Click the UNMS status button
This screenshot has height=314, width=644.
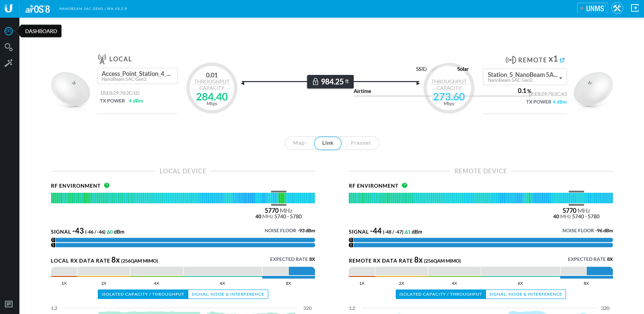point(593,8)
